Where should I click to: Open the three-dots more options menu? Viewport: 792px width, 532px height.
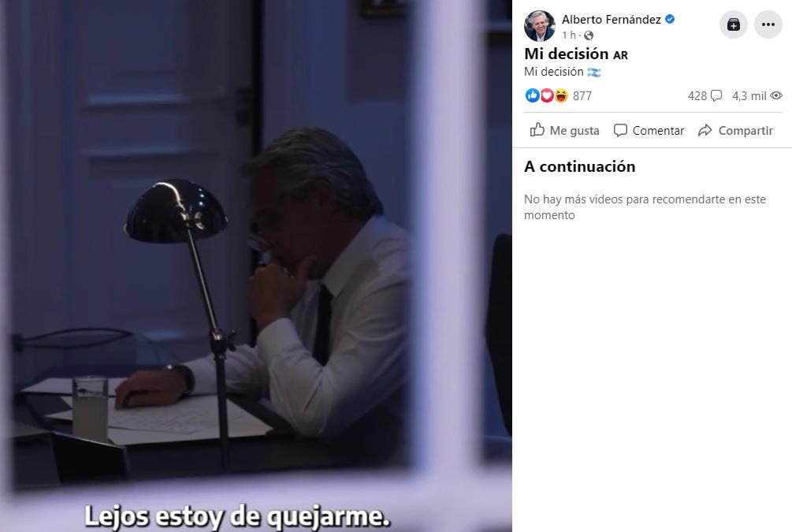(768, 24)
